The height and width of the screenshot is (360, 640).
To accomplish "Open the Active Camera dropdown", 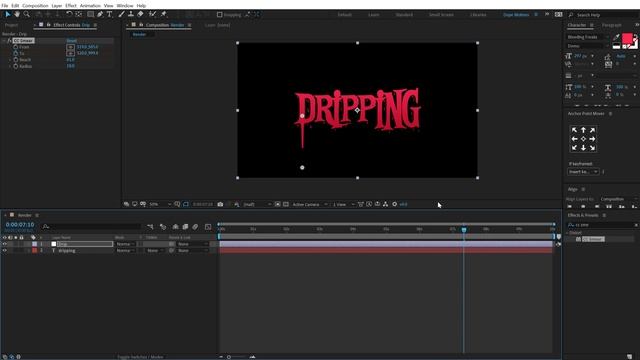I will pyautogui.click(x=310, y=204).
